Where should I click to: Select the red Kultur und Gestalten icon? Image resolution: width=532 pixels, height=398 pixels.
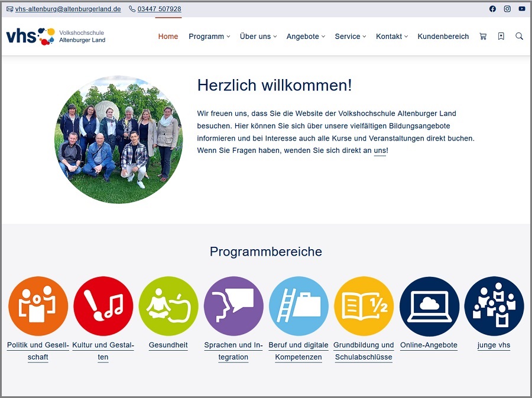pyautogui.click(x=103, y=306)
